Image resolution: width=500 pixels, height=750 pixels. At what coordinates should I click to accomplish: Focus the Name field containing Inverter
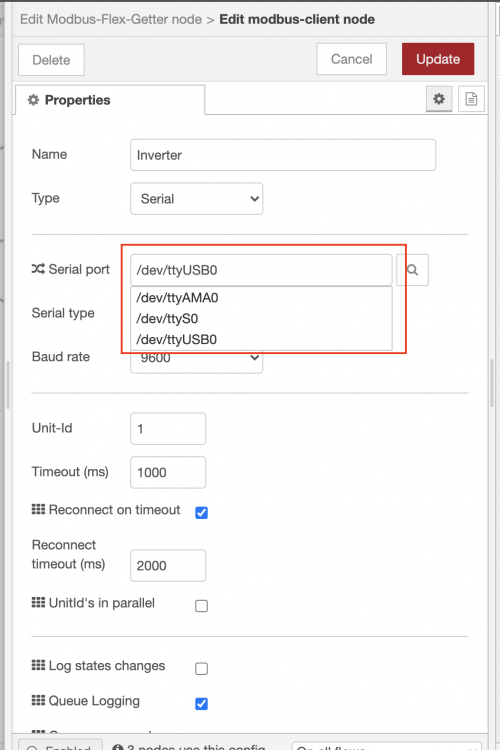coord(283,155)
